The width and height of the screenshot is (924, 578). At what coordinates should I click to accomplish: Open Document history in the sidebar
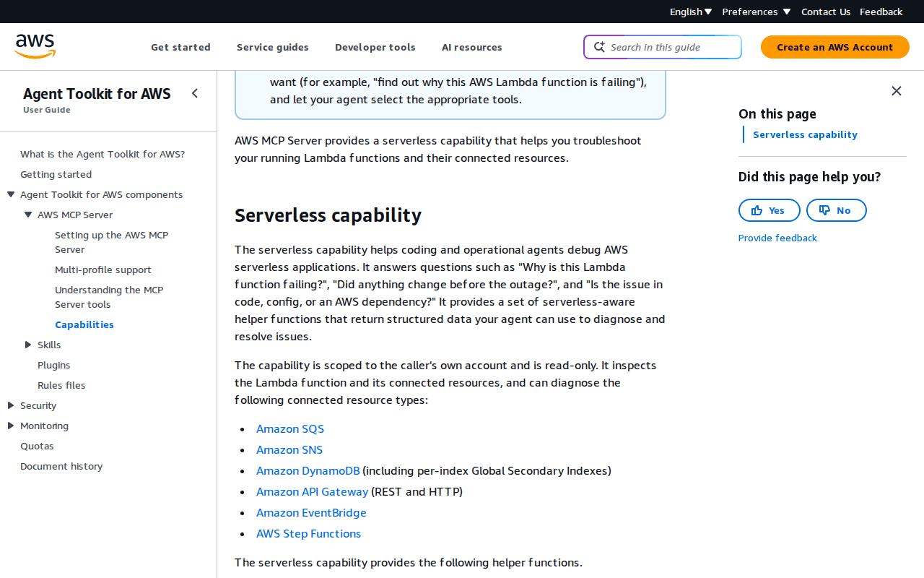61,466
